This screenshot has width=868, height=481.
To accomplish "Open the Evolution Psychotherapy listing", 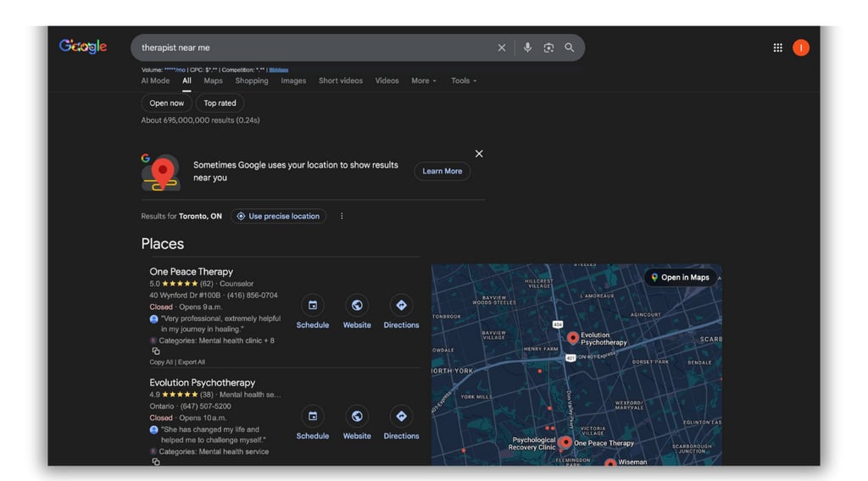I will [202, 383].
